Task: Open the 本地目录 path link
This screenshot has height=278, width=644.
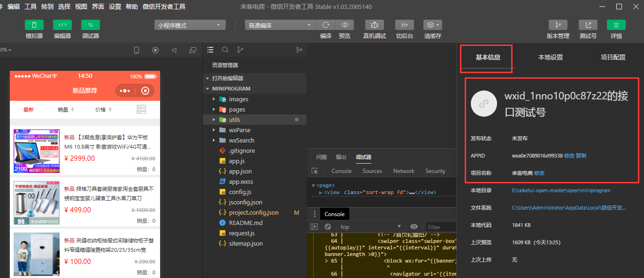Action: coord(561,190)
